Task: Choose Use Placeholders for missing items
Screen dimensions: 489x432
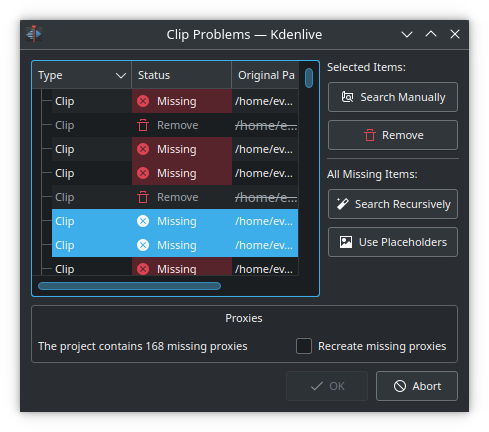Action: click(393, 242)
